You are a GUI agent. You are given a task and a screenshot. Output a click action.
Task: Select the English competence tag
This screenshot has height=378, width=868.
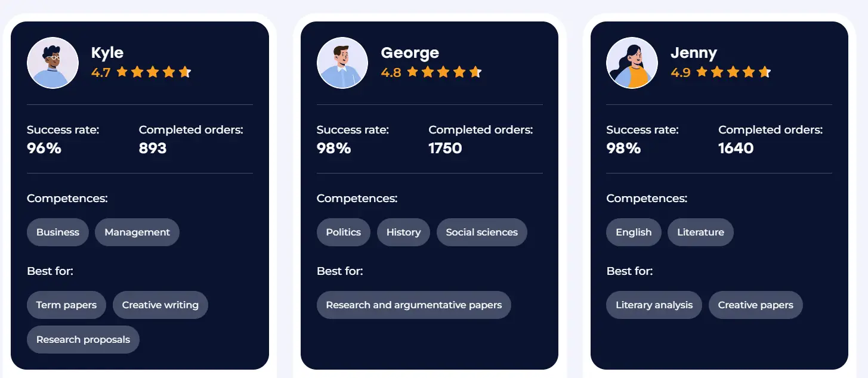pos(634,233)
